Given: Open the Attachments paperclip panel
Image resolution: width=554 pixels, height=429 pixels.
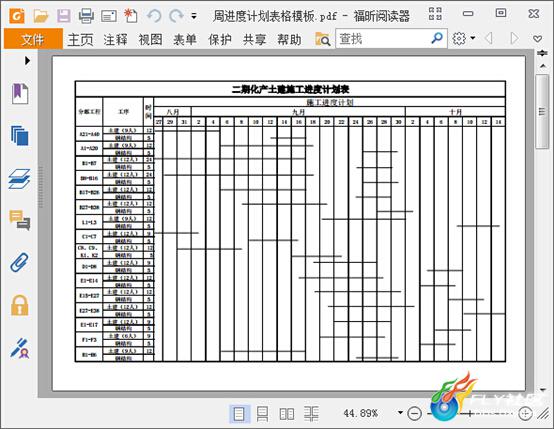Looking at the screenshot, I should point(19,263).
